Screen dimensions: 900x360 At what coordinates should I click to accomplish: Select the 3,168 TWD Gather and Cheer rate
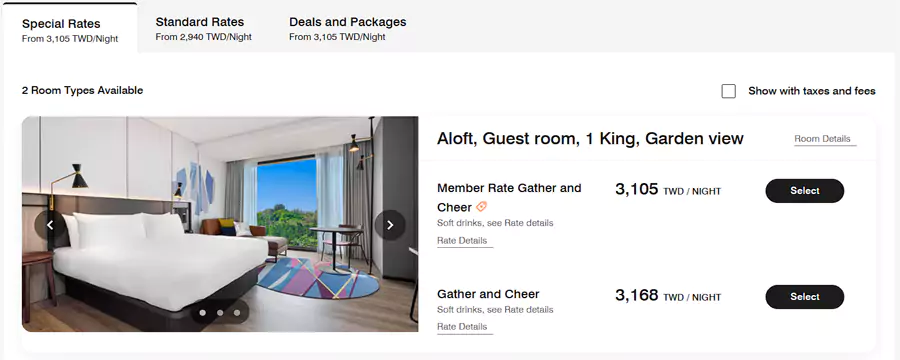click(x=805, y=297)
